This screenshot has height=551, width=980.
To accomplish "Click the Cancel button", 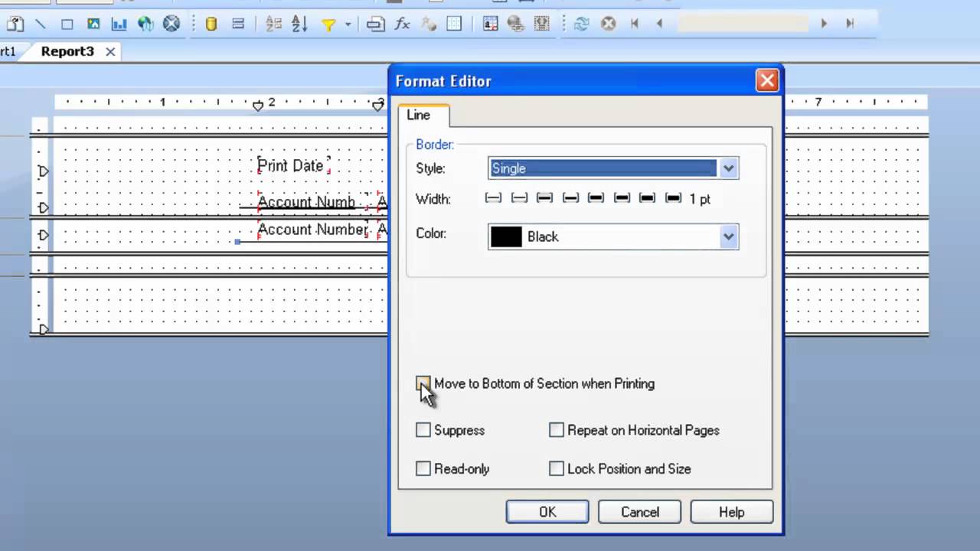I will coord(639,512).
